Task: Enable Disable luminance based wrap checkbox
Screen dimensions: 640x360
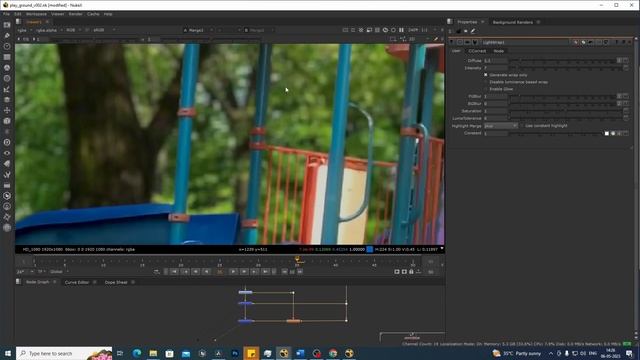Action: (486, 82)
